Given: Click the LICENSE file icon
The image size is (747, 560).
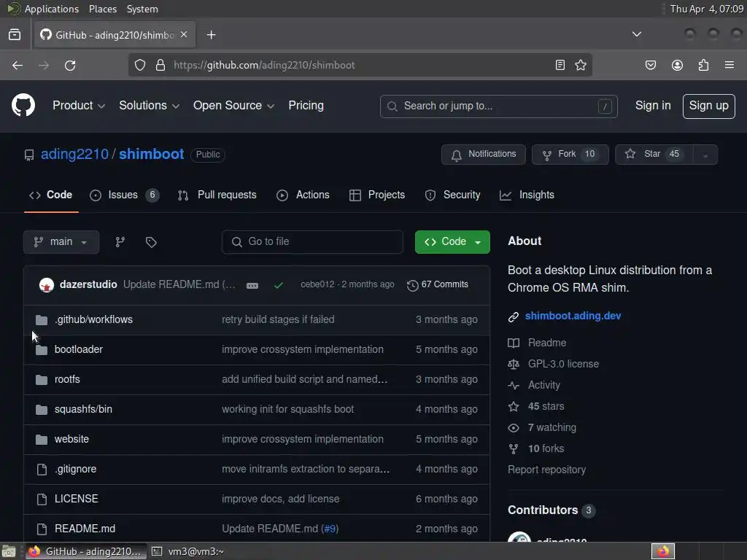Looking at the screenshot, I should 42,499.
